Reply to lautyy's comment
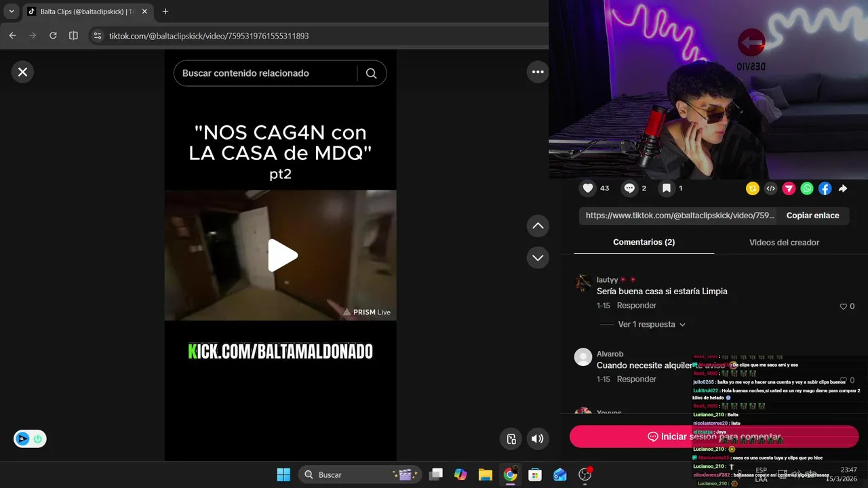This screenshot has width=868, height=488. tap(636, 306)
